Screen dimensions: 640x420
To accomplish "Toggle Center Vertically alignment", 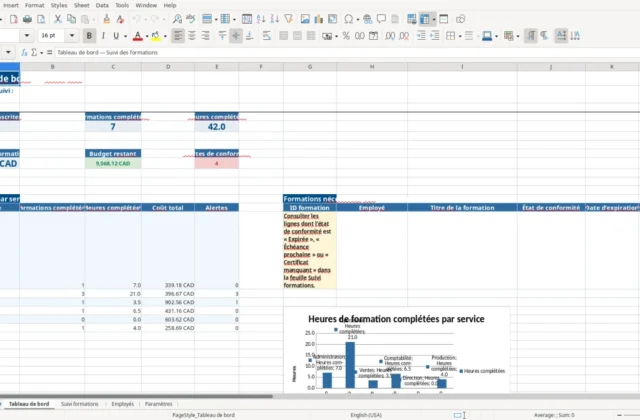I will pyautogui.click(x=236, y=36).
